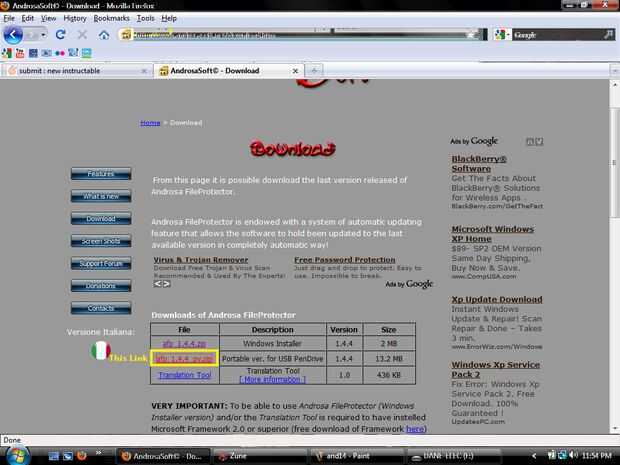Open the Windows Start orb
Image resolution: width=620 pixels, height=465 pixels.
point(17,456)
